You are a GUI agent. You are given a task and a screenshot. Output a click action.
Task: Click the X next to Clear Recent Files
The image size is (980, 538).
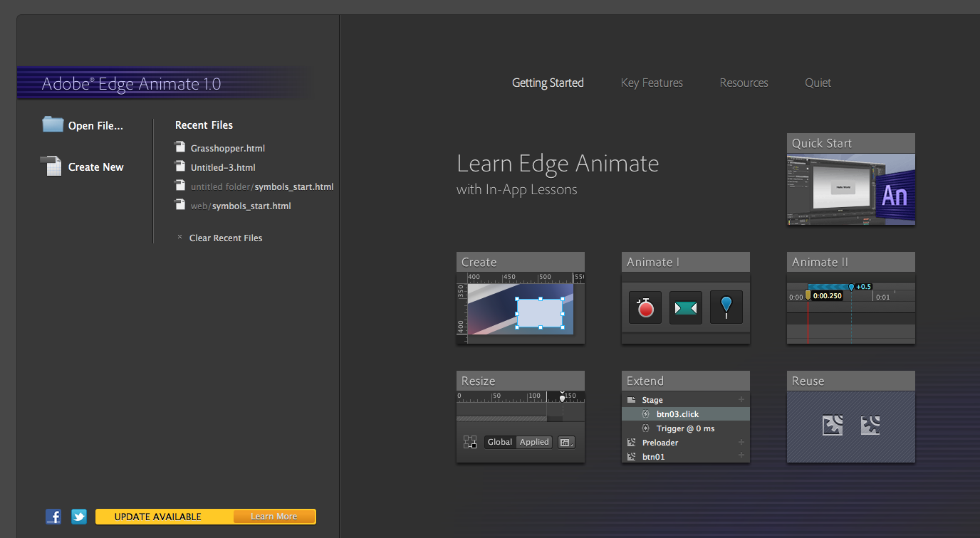click(x=179, y=238)
